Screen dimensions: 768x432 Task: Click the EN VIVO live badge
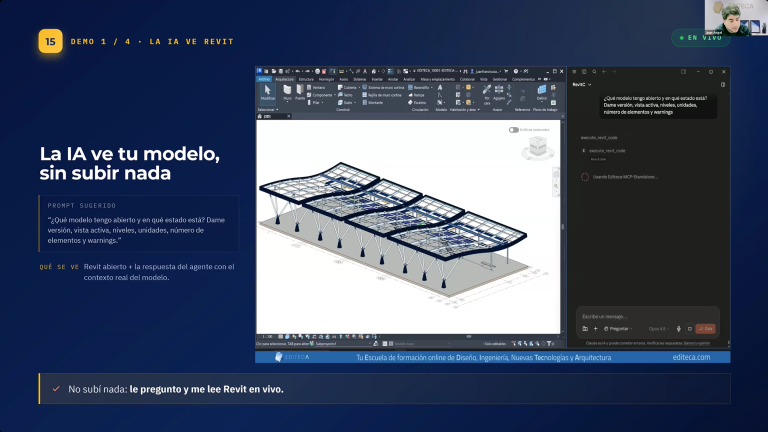(700, 38)
